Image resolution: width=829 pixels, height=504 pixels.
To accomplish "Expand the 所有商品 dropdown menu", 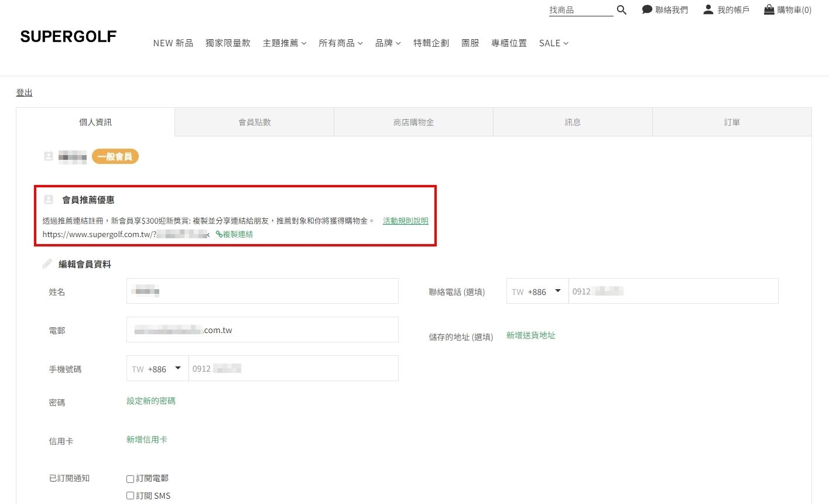I will coord(341,43).
